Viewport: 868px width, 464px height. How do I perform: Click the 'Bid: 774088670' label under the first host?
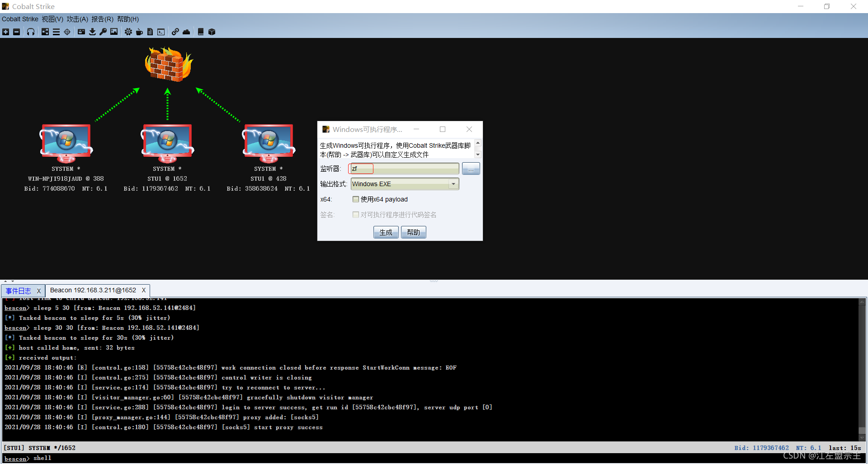(50, 189)
